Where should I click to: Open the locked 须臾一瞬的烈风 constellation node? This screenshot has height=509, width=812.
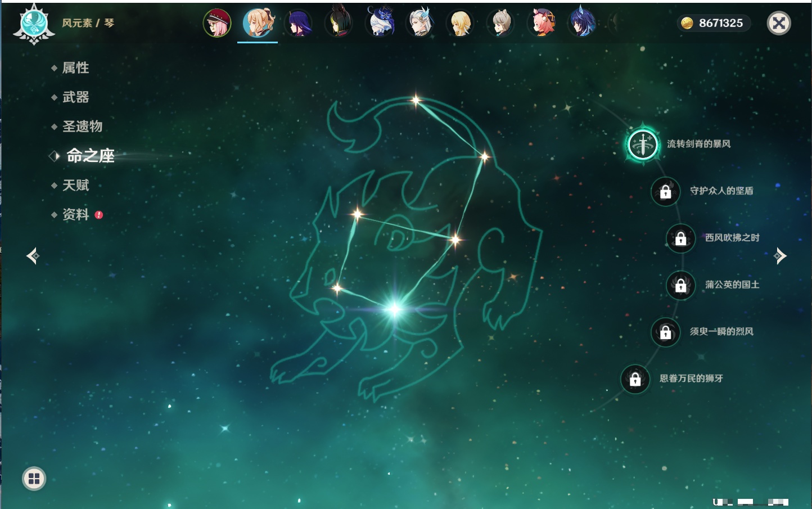(665, 332)
